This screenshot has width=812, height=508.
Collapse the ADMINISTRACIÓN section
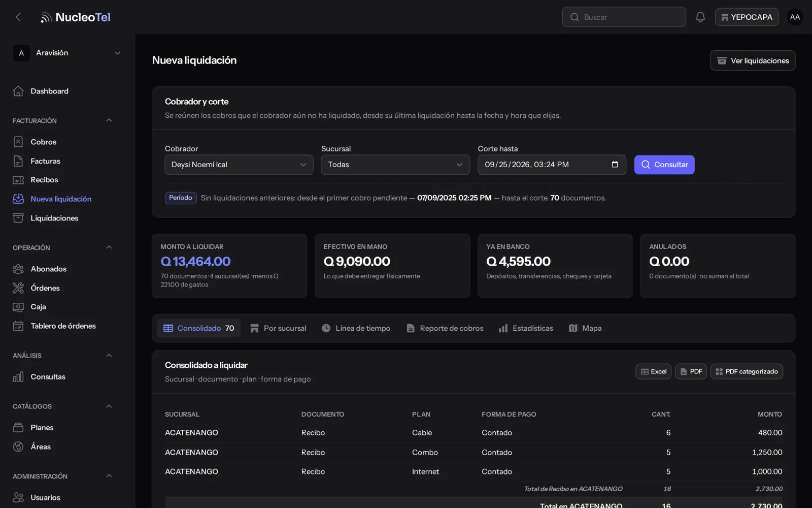109,476
